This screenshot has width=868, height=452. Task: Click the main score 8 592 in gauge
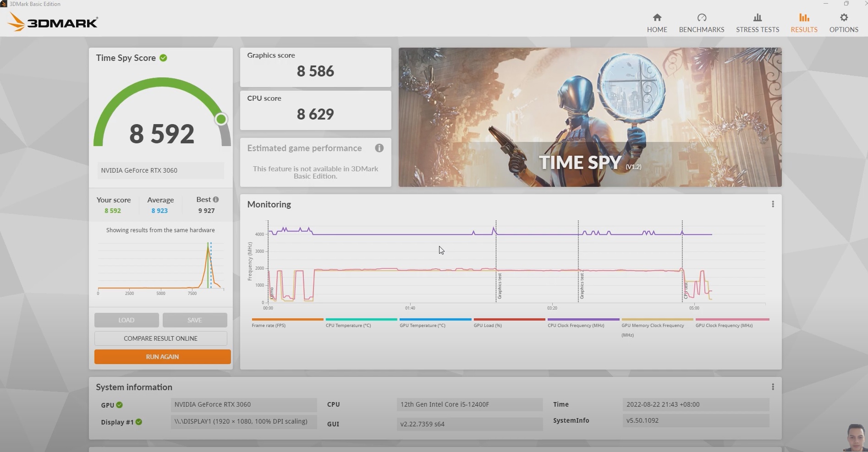pyautogui.click(x=162, y=134)
